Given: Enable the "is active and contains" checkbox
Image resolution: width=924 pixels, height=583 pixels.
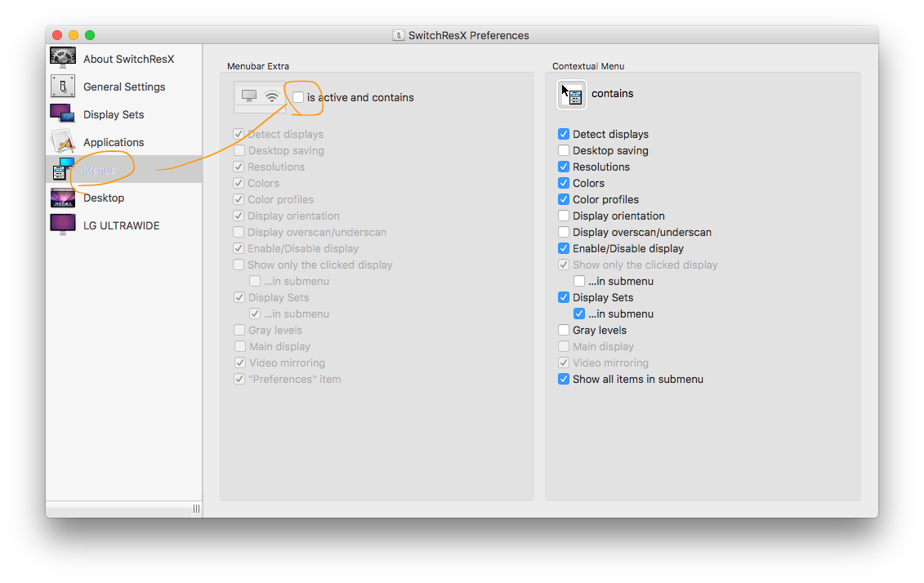Looking at the screenshot, I should click(298, 97).
